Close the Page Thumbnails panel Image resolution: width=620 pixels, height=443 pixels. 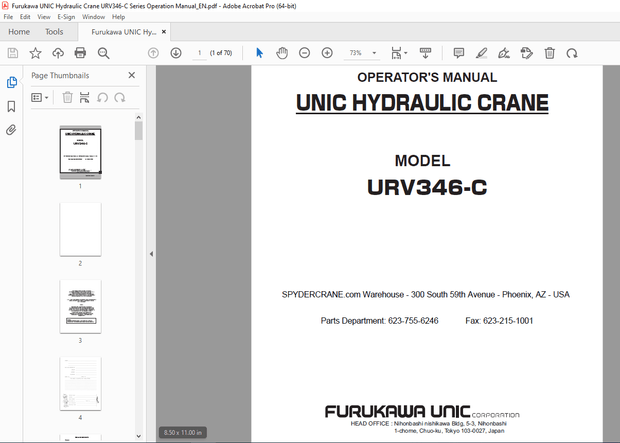(132, 75)
